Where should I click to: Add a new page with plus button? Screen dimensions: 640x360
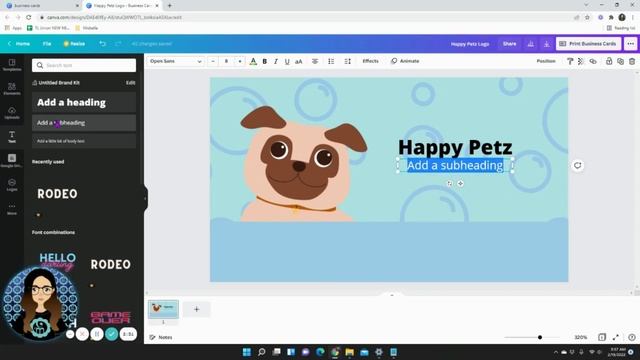196,309
